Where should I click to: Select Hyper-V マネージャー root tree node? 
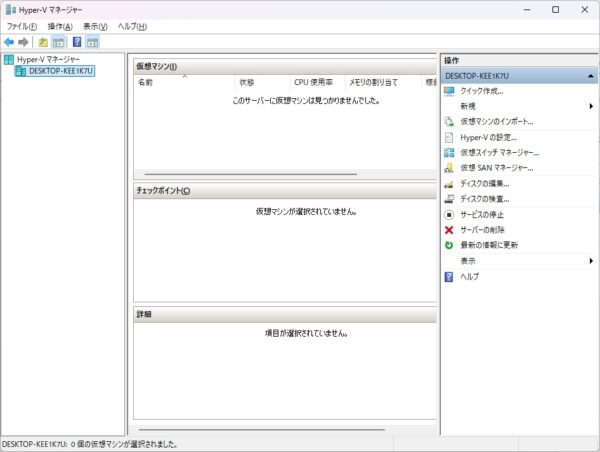pyautogui.click(x=48, y=59)
